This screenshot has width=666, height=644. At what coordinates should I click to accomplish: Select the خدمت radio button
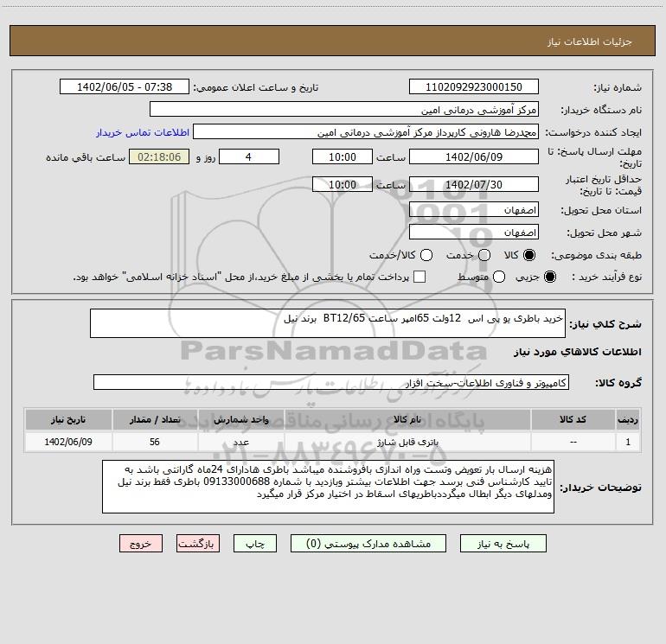click(x=484, y=255)
